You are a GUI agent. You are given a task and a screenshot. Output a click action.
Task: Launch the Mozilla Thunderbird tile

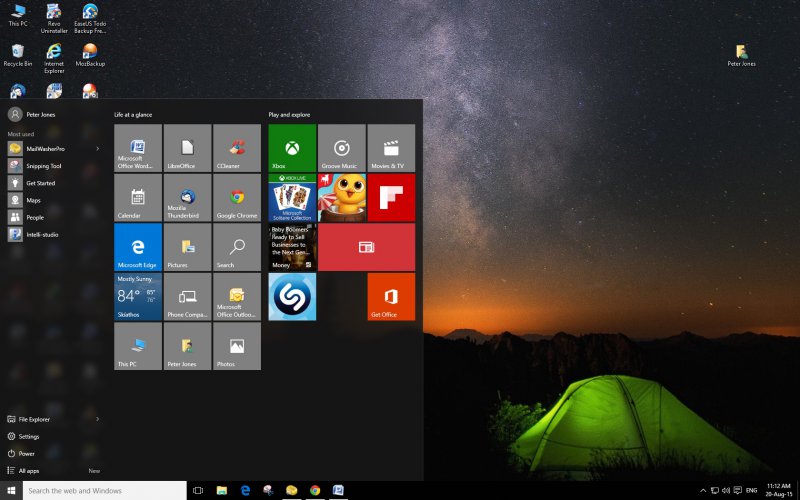click(x=187, y=197)
